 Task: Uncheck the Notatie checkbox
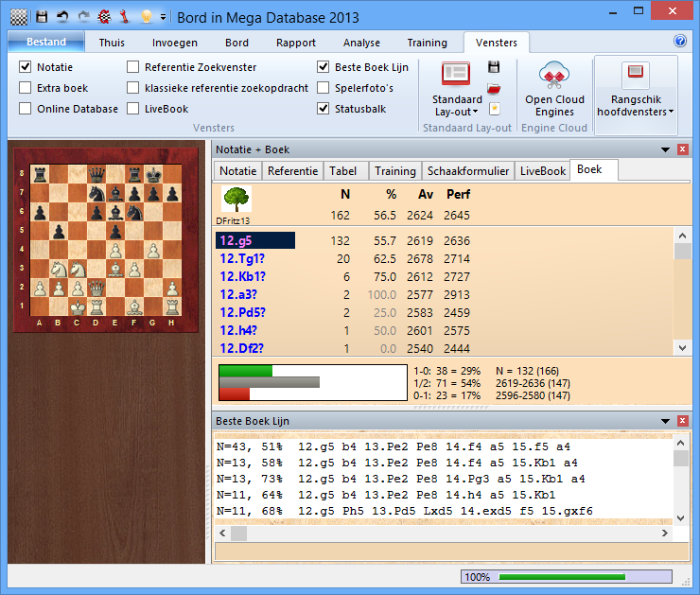click(25, 67)
